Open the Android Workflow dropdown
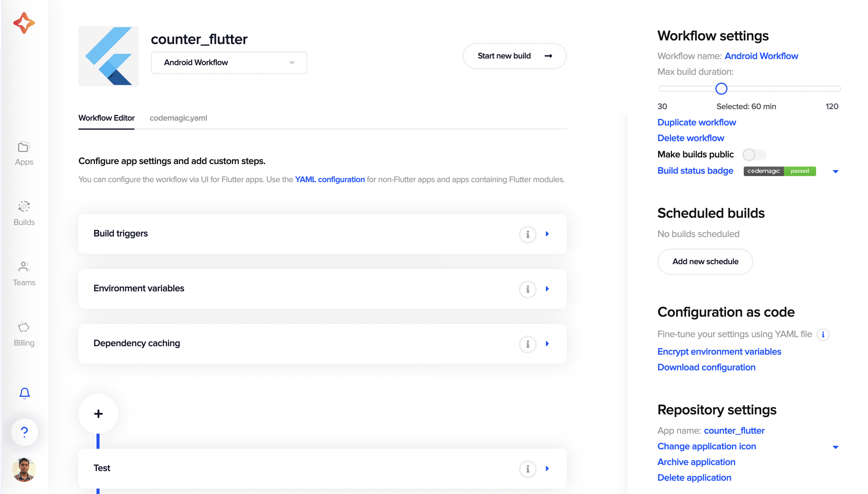 [x=229, y=63]
